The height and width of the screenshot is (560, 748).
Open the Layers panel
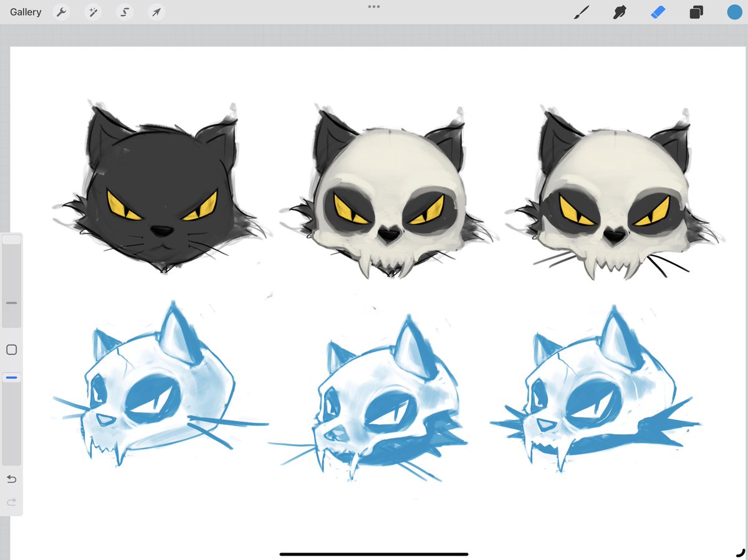point(696,12)
